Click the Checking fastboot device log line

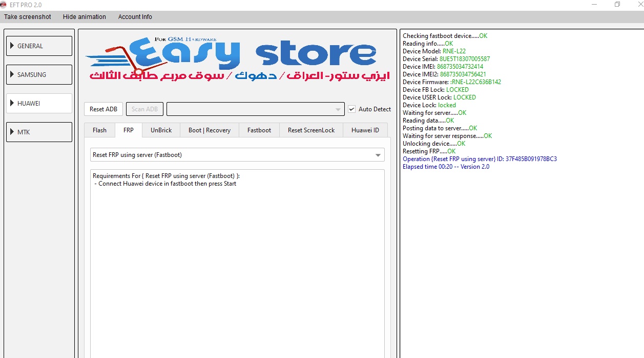[445, 36]
